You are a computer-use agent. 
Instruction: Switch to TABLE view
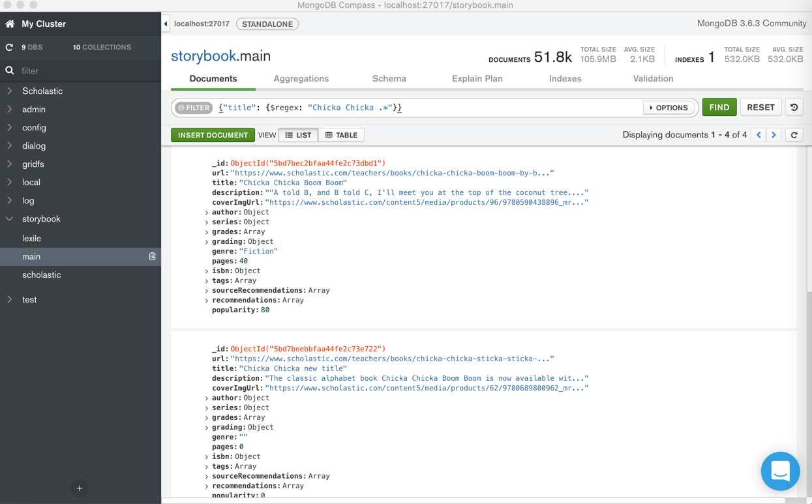point(341,135)
